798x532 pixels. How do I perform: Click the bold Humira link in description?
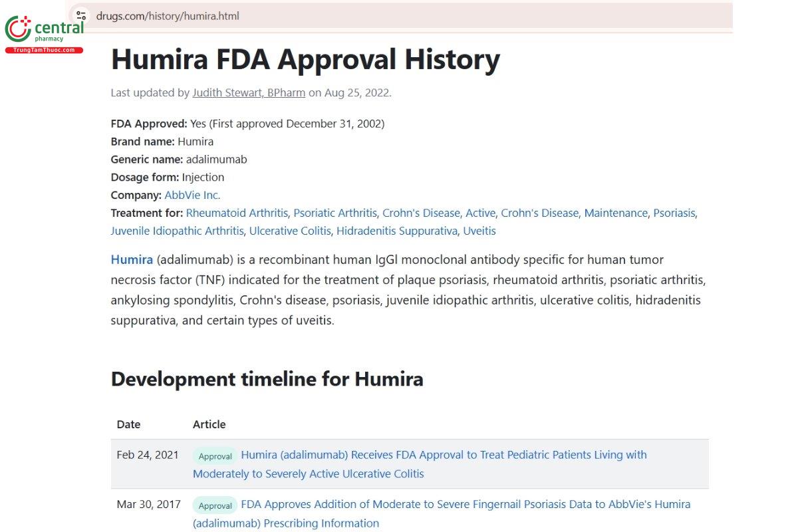(132, 259)
